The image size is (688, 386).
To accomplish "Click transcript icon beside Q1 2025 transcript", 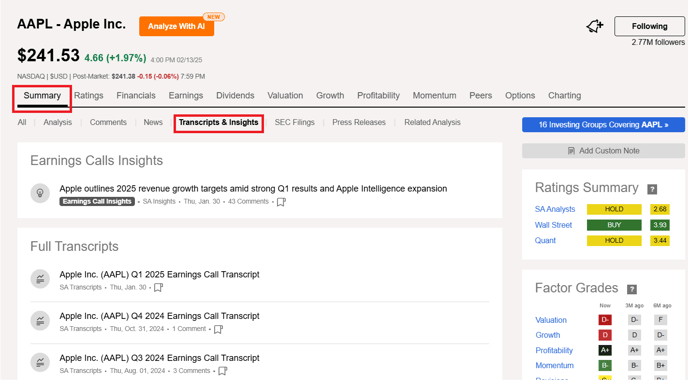I will pos(40,279).
